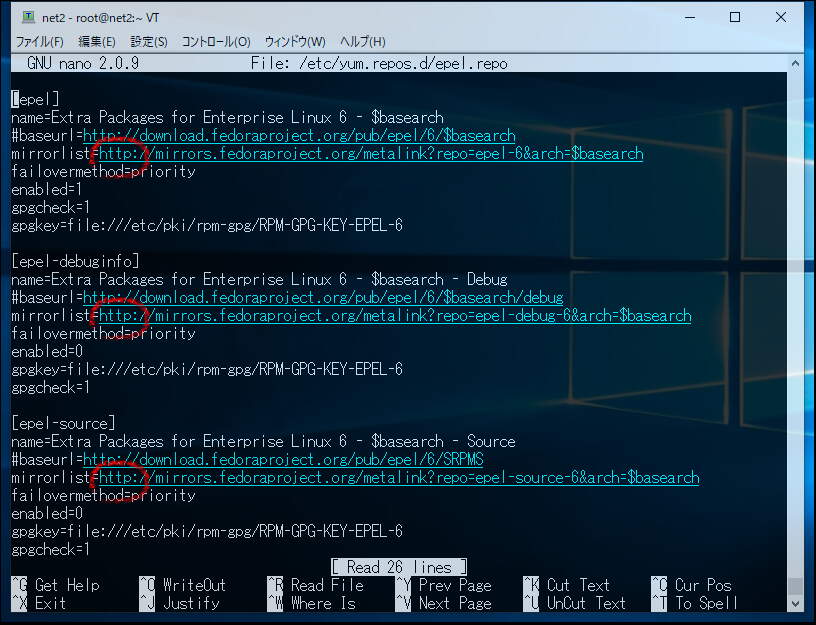Maximize the net2 terminal window
Screen dimensions: 816x625
[735, 17]
